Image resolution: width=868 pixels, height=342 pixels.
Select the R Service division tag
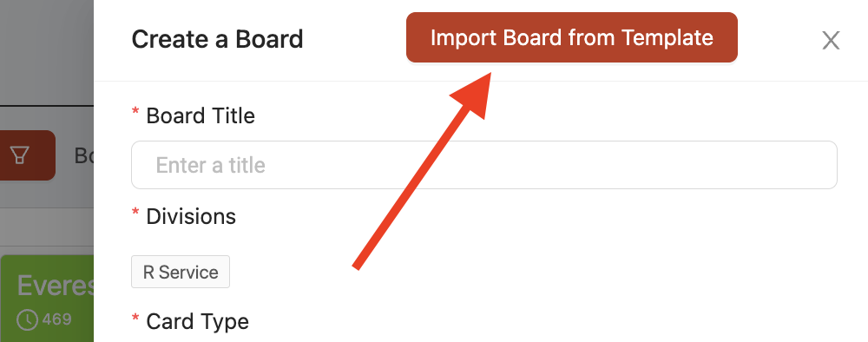pos(181,272)
